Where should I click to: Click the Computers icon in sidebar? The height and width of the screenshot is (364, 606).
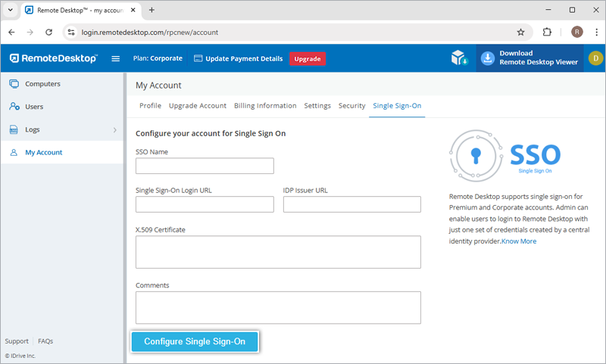click(x=14, y=84)
